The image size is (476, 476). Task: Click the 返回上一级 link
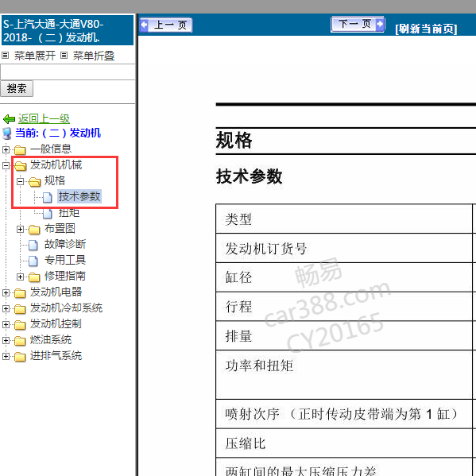click(x=44, y=118)
